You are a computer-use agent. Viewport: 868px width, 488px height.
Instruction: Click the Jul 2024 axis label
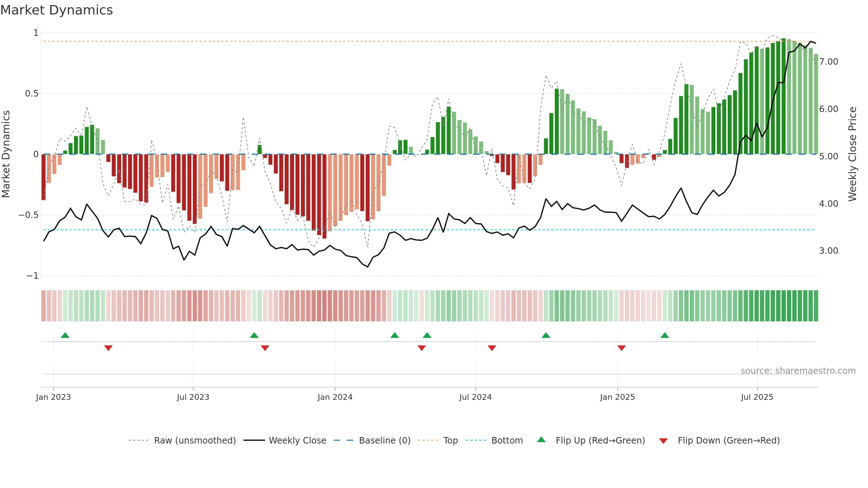pyautogui.click(x=476, y=397)
